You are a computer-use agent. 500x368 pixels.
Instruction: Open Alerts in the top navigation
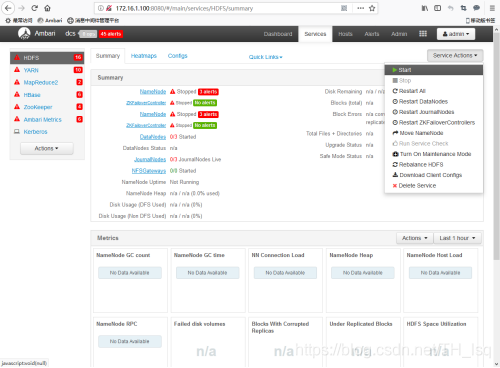tap(372, 34)
